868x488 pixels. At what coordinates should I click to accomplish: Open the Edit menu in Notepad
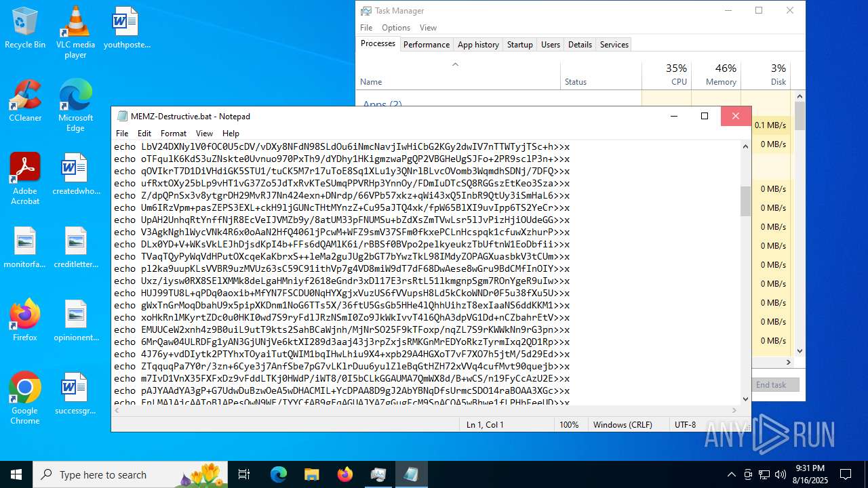(x=144, y=134)
